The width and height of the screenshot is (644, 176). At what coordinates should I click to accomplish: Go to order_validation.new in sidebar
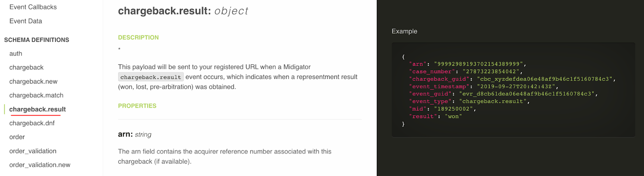[40, 165]
